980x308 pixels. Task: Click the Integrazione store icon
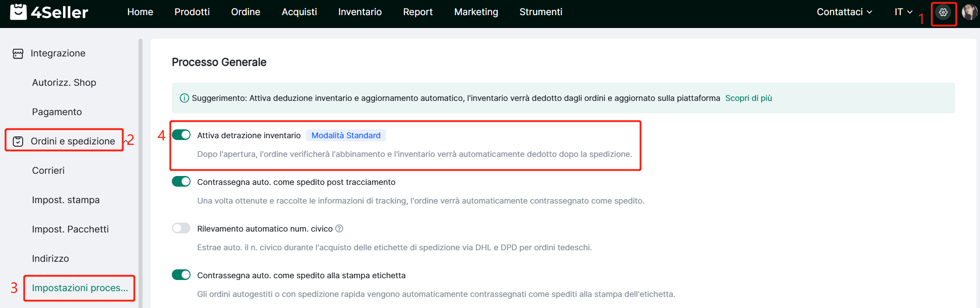coord(18,54)
